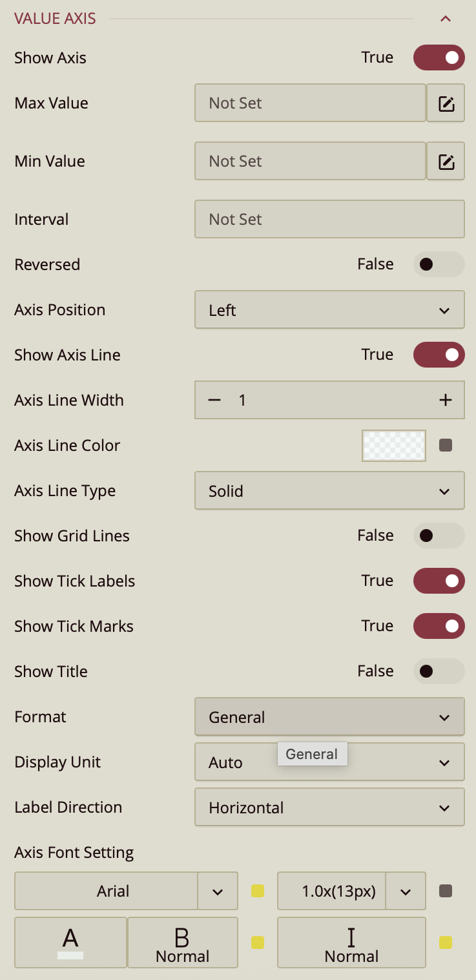The width and height of the screenshot is (476, 980).
Task: Click the edit icon beside Min Value
Action: (x=446, y=162)
